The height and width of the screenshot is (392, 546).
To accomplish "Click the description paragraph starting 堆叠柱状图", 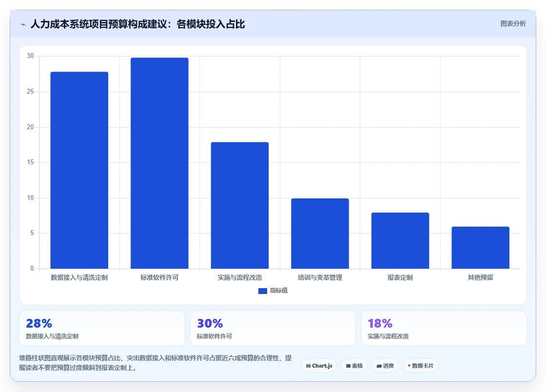I will coord(156,363).
